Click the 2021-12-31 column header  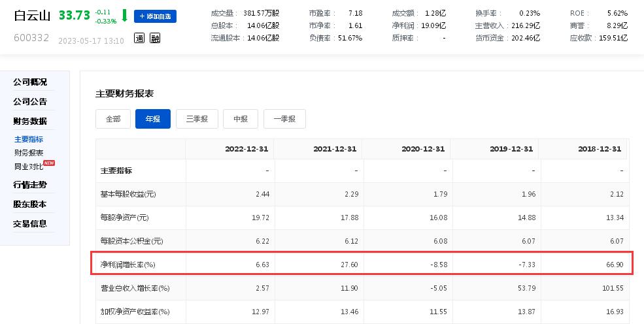tap(335, 149)
